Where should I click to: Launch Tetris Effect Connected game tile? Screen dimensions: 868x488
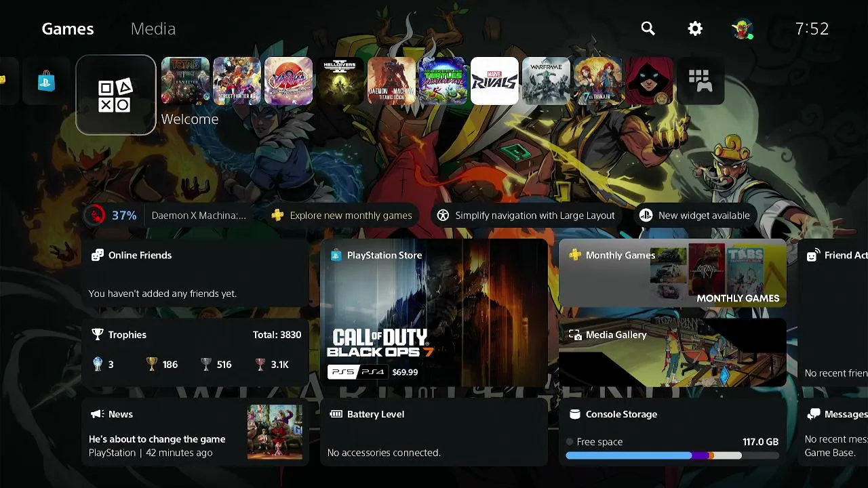(185, 81)
